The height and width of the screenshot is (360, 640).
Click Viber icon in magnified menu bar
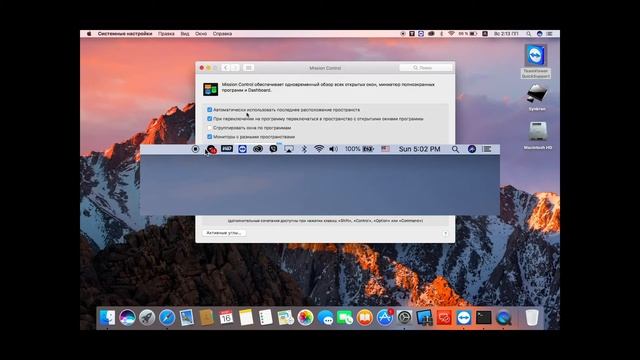click(x=273, y=149)
